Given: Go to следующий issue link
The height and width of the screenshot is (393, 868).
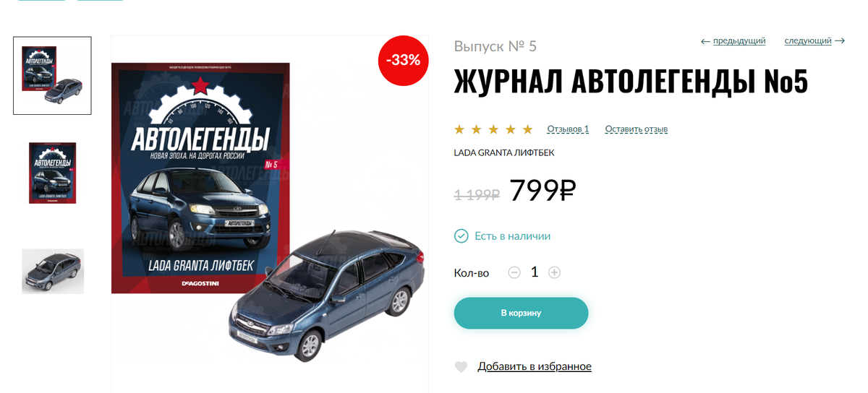Looking at the screenshot, I should [x=808, y=41].
